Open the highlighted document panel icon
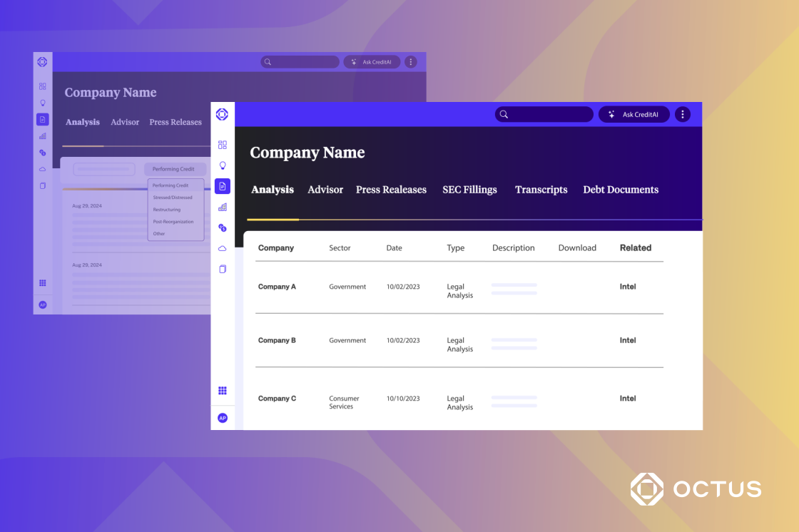 point(223,186)
